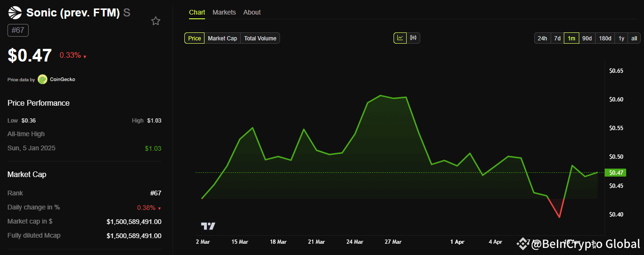Set chart range to 7d

557,38
